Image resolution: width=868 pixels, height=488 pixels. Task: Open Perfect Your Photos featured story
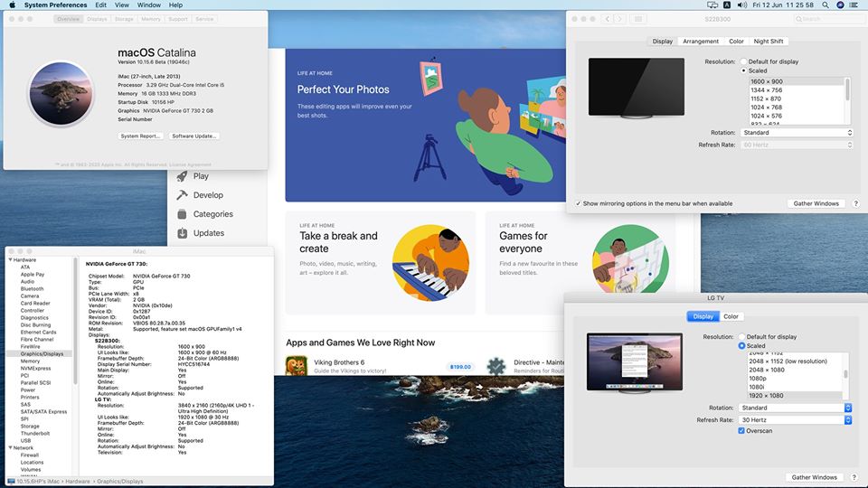(x=425, y=125)
